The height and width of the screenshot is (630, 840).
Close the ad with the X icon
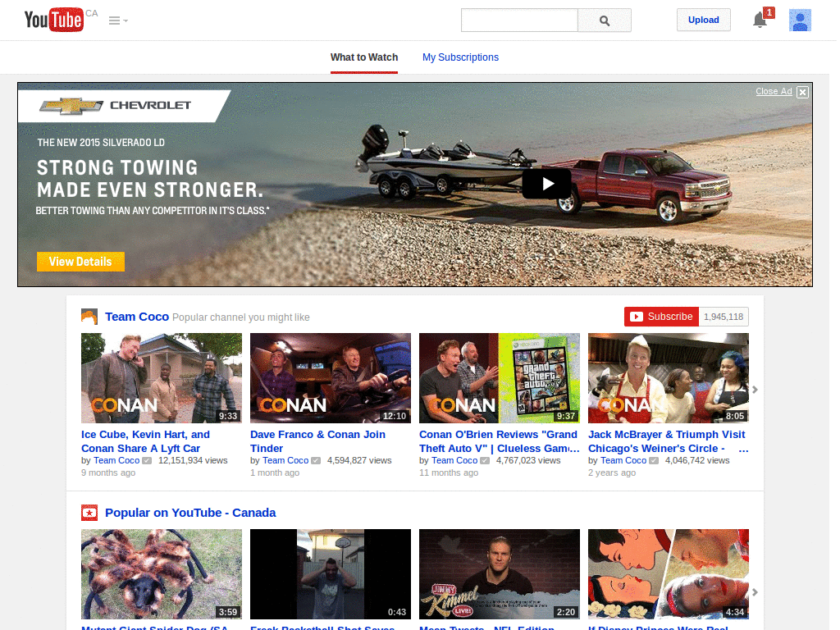pos(802,92)
